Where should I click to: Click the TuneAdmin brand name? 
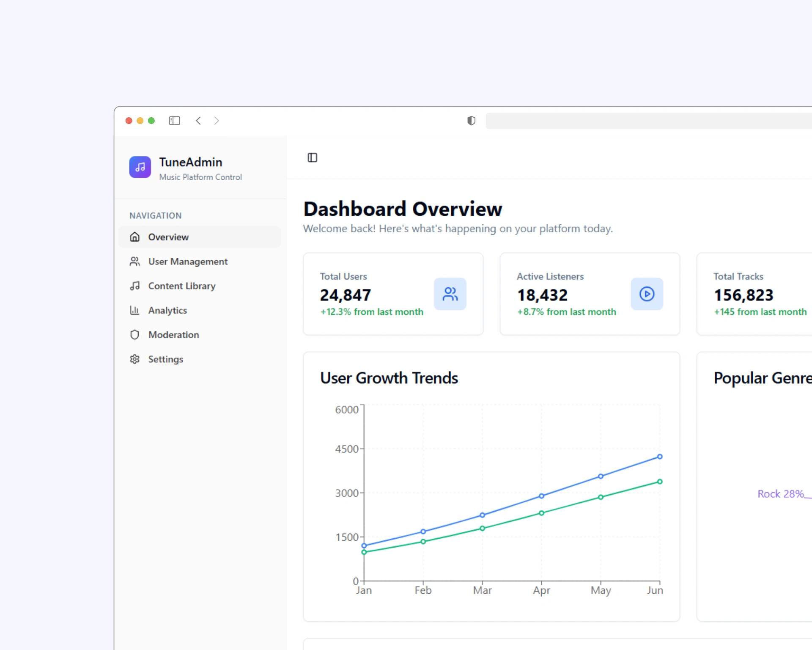tap(191, 162)
